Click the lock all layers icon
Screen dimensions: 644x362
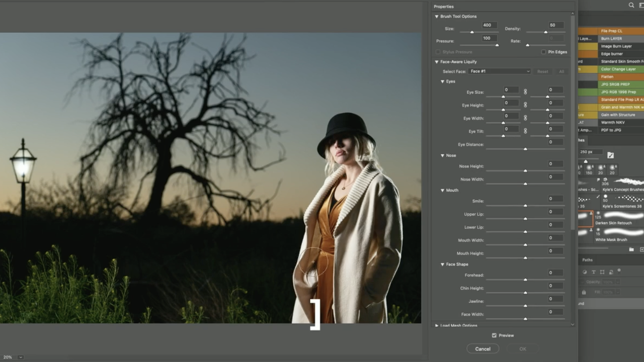584,292
